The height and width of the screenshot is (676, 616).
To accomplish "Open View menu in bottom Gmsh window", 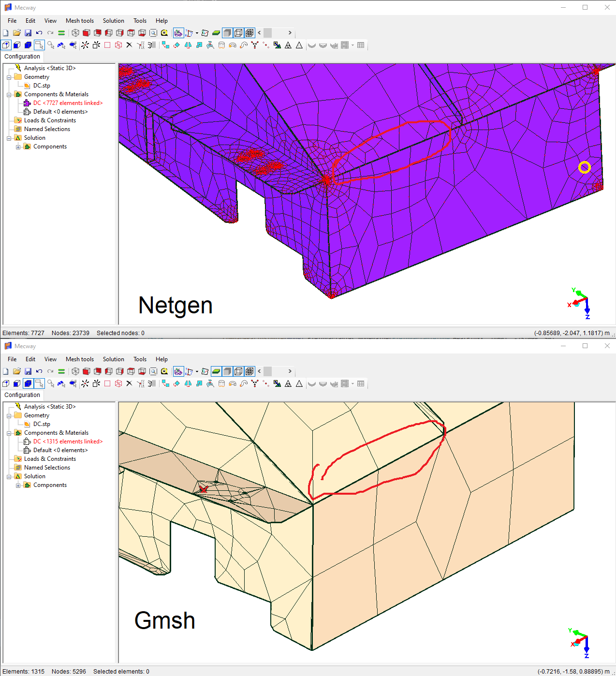I will click(x=50, y=359).
